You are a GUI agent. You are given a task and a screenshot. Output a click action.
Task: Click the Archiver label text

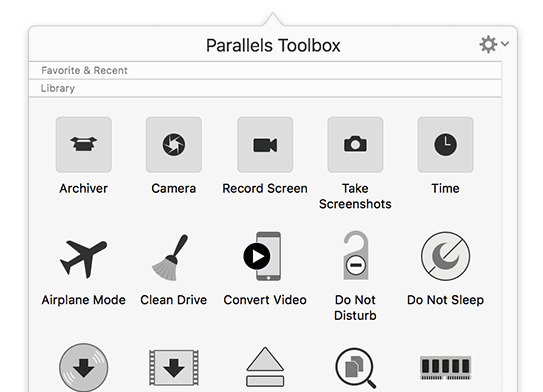click(x=83, y=188)
